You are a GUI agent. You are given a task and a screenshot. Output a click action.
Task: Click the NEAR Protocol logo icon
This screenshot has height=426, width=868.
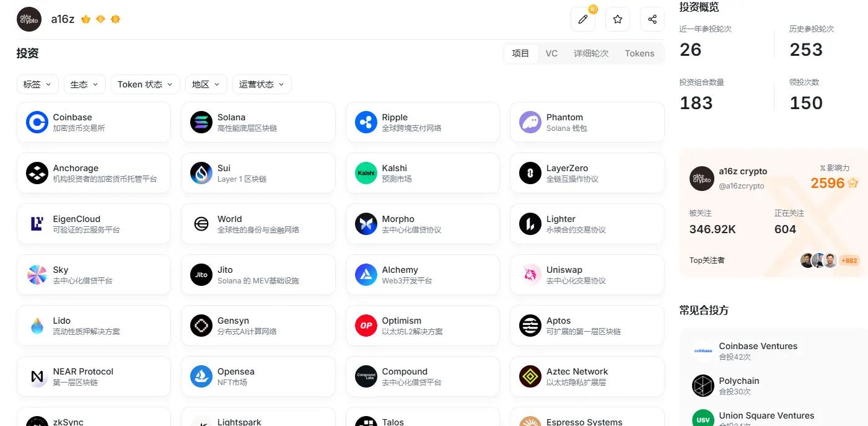click(37, 376)
